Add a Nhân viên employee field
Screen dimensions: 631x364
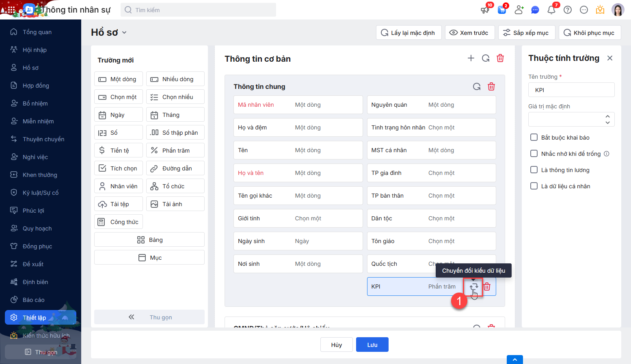coord(119,186)
